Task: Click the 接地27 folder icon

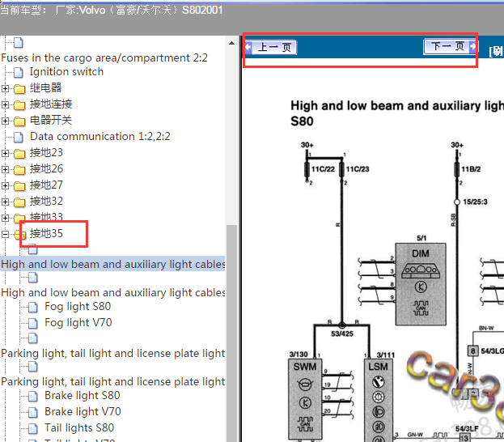Action: click(19, 186)
